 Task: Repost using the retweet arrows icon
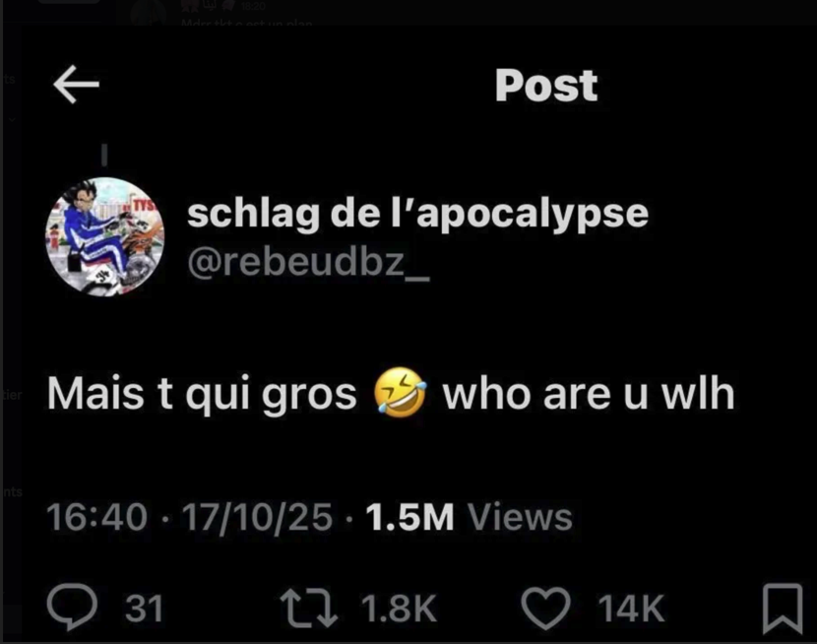point(308,608)
